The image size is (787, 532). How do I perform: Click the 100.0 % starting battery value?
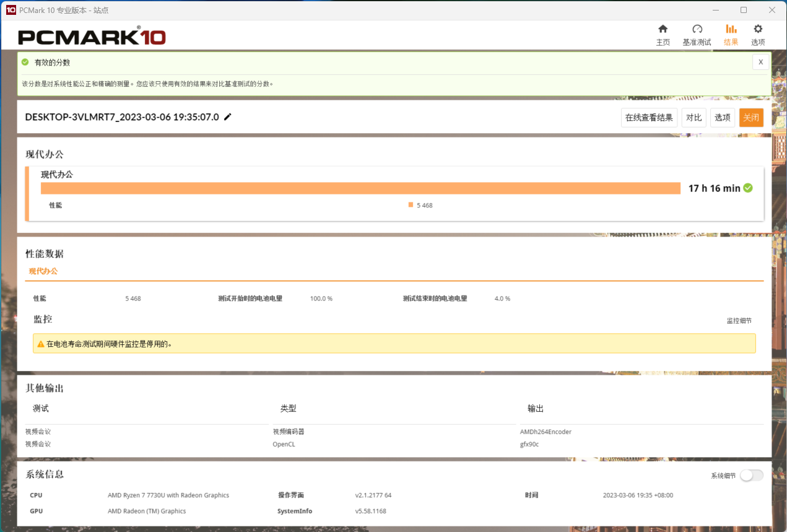tap(321, 299)
